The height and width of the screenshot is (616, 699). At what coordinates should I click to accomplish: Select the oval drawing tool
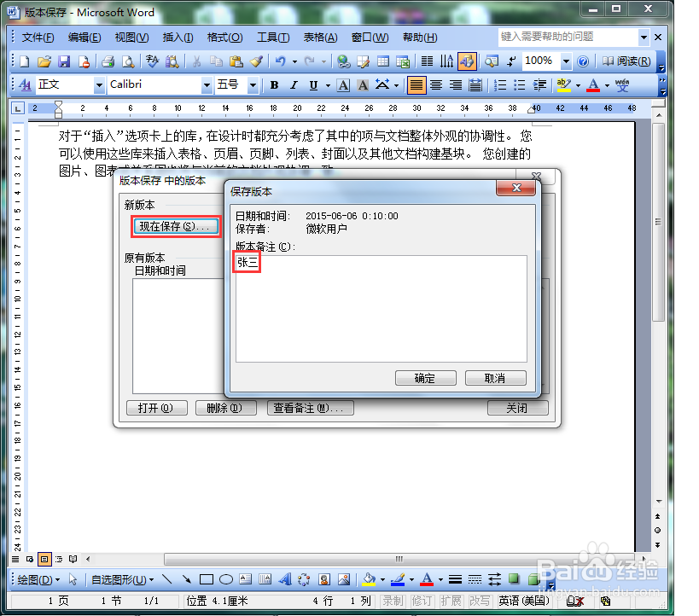(x=226, y=579)
